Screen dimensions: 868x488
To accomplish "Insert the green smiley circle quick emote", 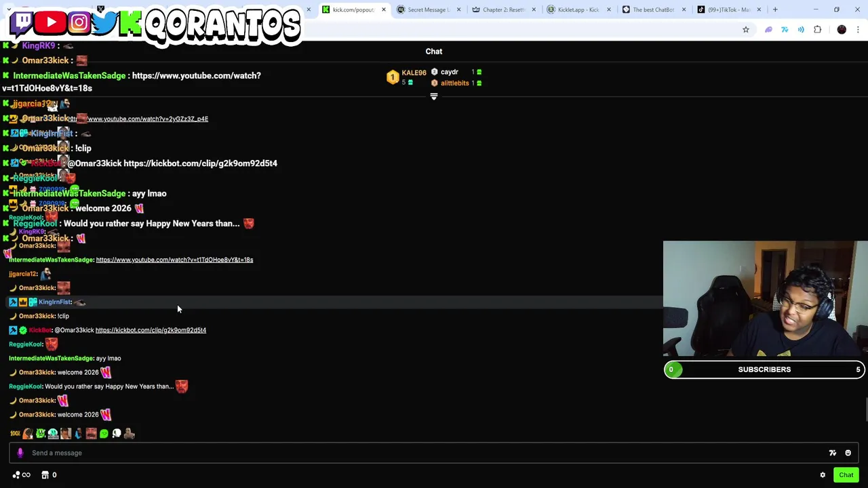I will [x=104, y=434].
